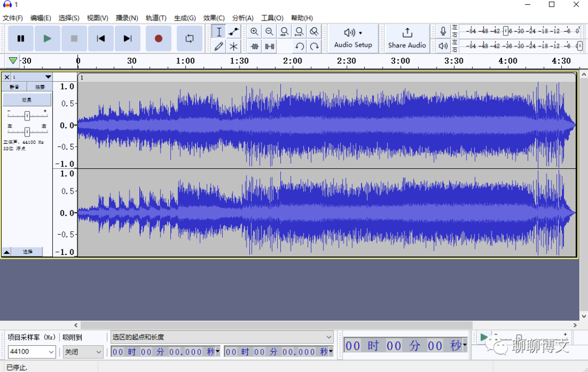
Task: Click the vertical scrollbar down arrow
Action: 584,316
